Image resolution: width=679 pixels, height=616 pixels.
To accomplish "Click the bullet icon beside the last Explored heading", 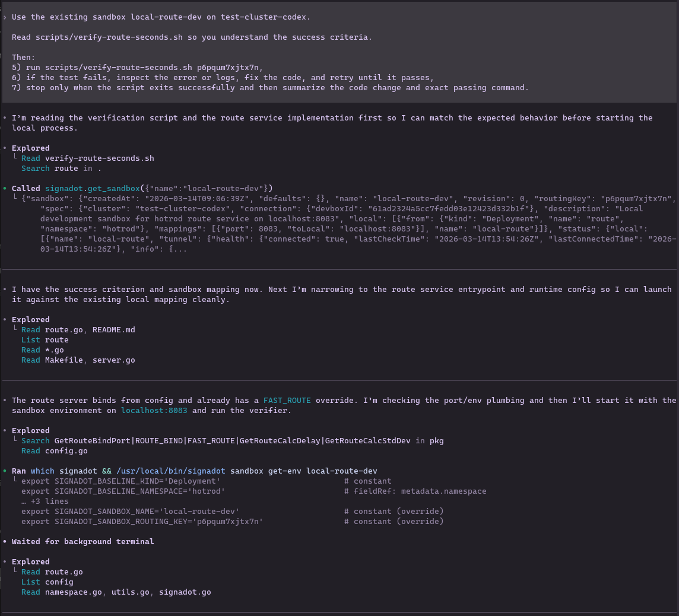I will pos(6,561).
